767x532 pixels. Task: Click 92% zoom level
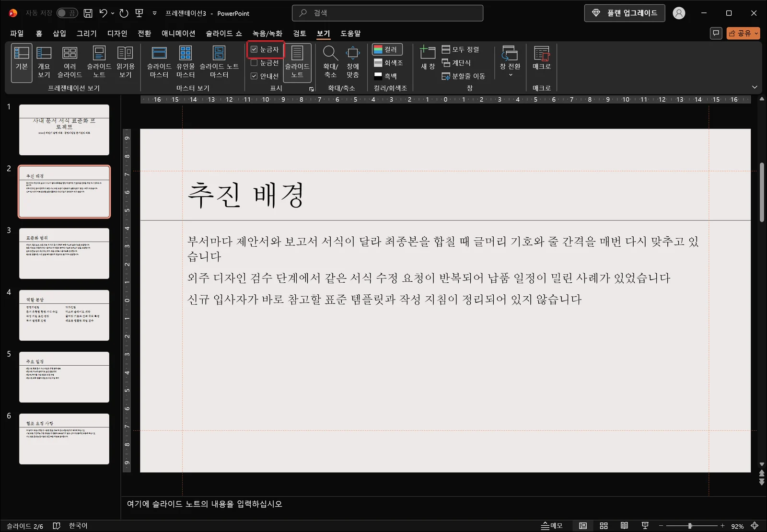737,526
